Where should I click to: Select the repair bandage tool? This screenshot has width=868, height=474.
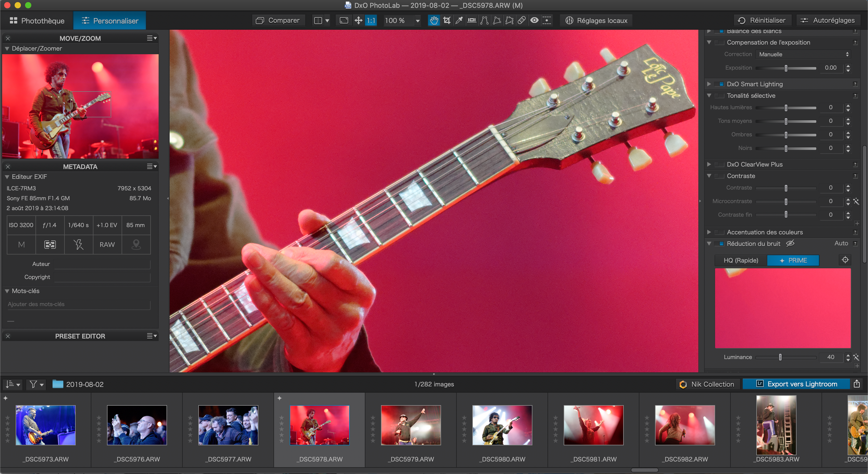[x=522, y=21]
